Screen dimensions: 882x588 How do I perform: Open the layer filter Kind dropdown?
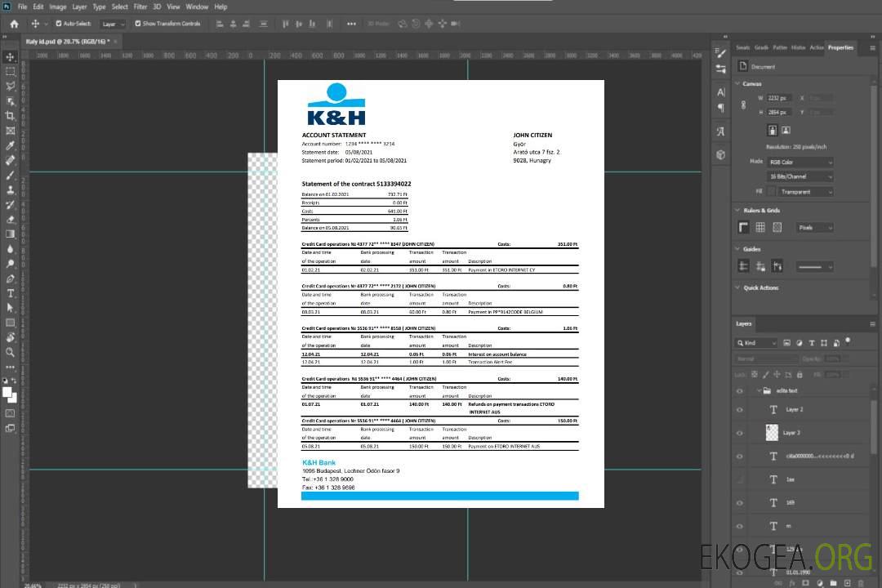click(756, 343)
